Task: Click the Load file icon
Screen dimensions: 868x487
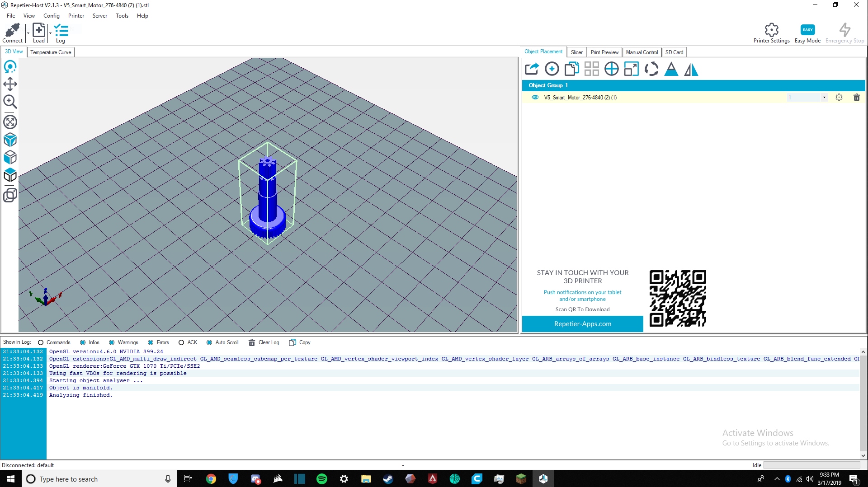Action: pos(39,33)
